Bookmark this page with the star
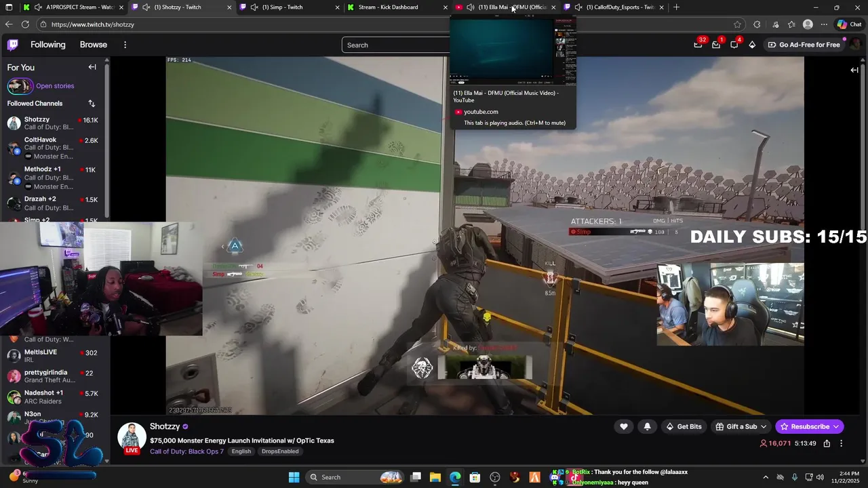868x488 pixels. coord(737,24)
